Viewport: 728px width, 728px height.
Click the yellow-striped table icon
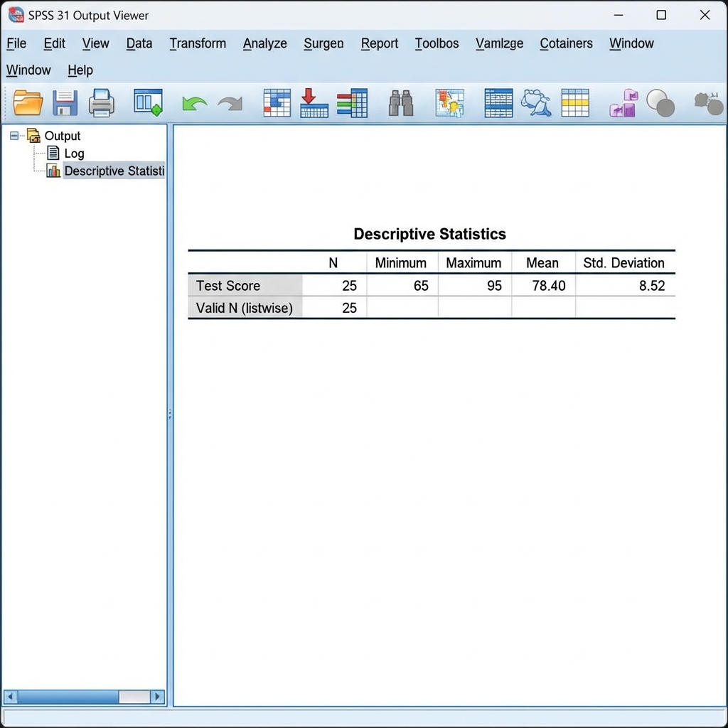point(574,103)
